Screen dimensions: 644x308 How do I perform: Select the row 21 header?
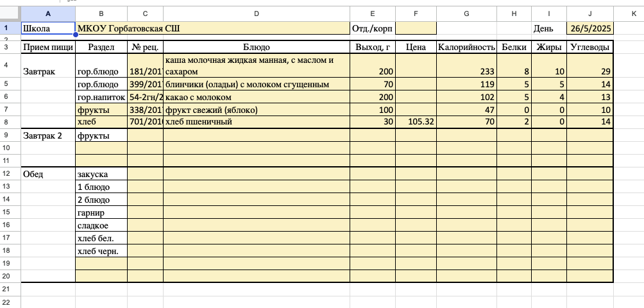10,289
